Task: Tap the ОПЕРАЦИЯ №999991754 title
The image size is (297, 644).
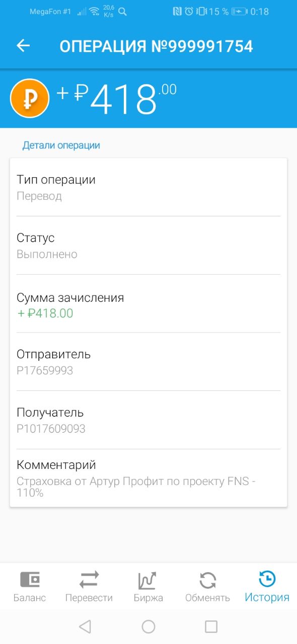Action: point(156,46)
